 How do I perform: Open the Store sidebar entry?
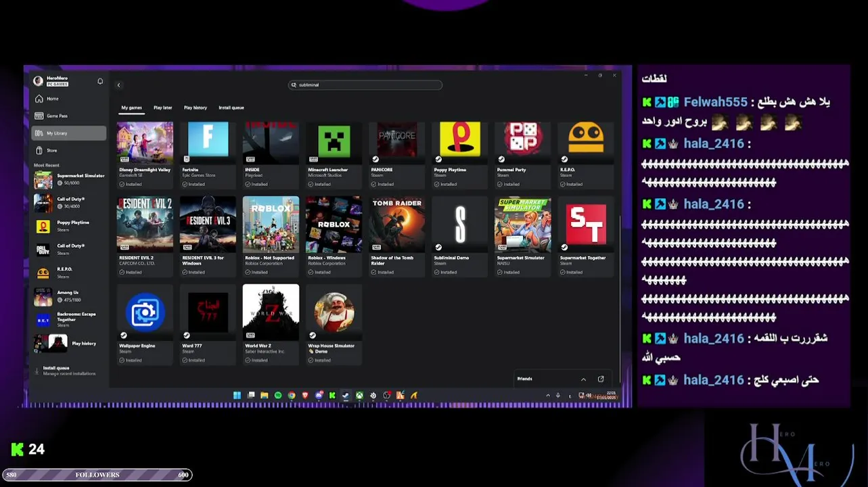[69, 150]
